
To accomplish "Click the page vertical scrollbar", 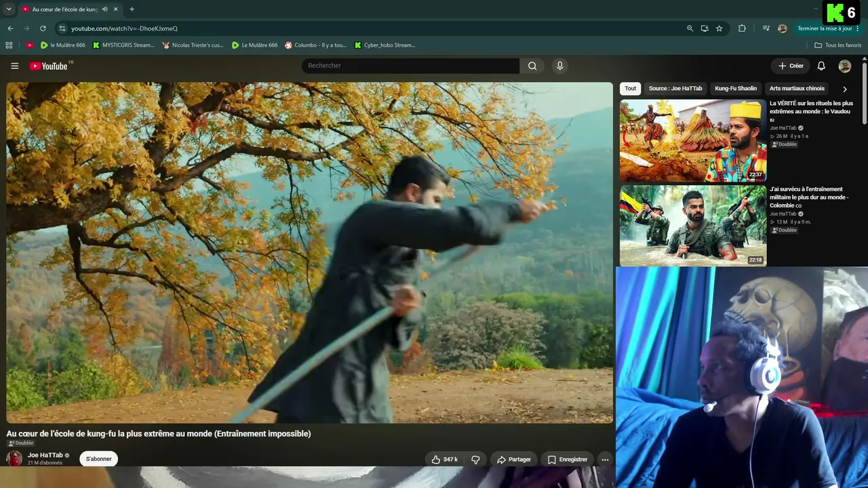I will 865,94.
